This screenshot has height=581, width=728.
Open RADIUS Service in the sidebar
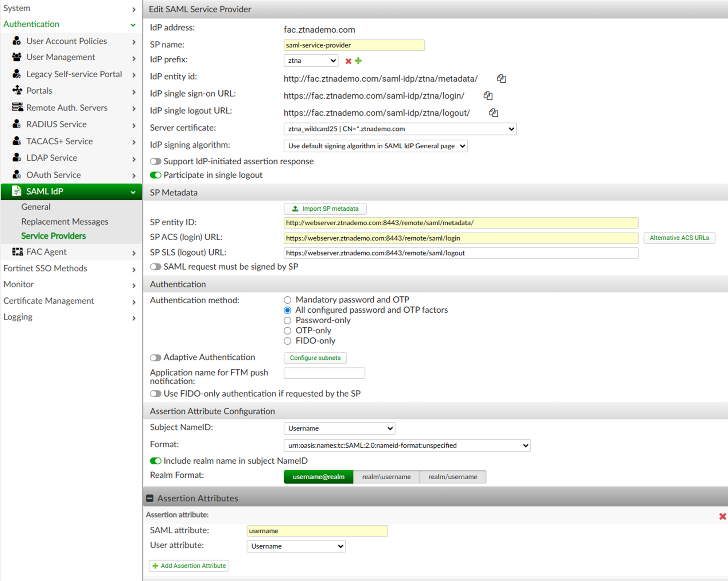click(x=57, y=124)
